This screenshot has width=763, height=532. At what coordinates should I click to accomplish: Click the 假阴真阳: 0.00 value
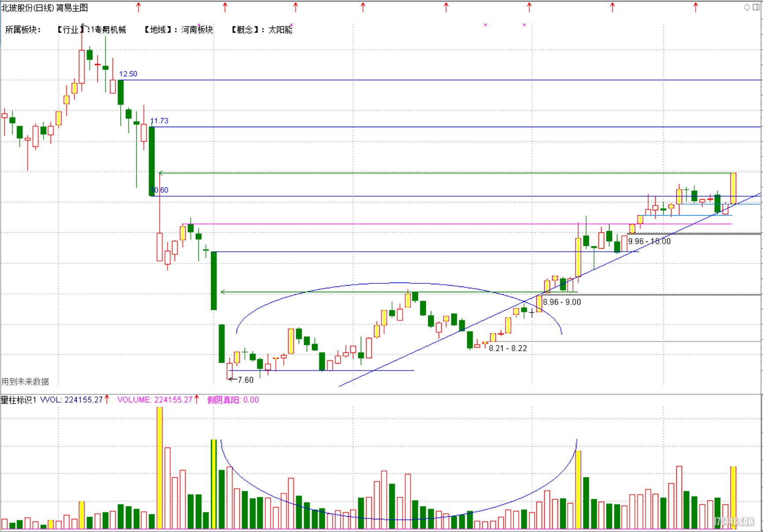tap(233, 400)
